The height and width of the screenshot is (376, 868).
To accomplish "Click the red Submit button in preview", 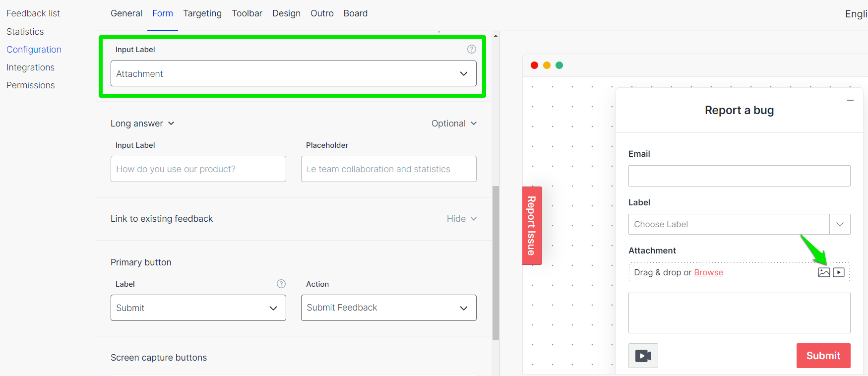I will 823,356.
